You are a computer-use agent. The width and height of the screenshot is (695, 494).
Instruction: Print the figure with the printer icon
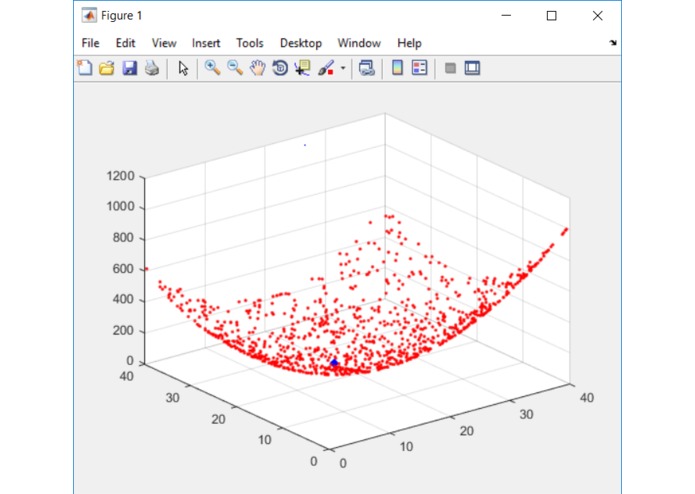152,68
